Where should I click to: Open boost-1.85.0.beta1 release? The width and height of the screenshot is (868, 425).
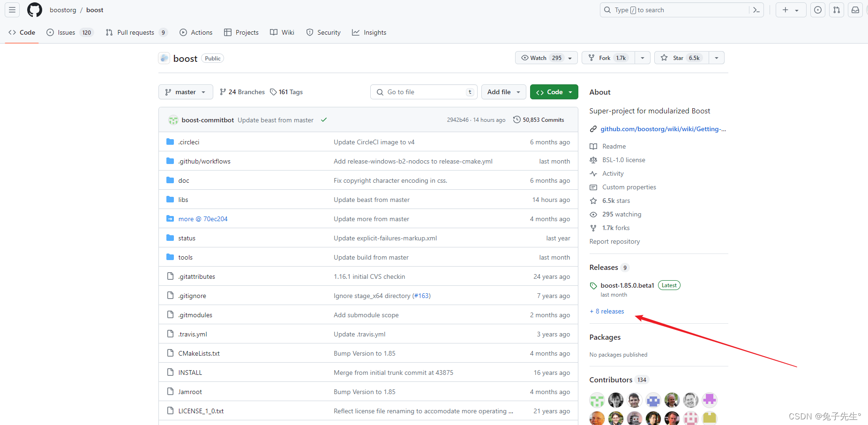(627, 285)
